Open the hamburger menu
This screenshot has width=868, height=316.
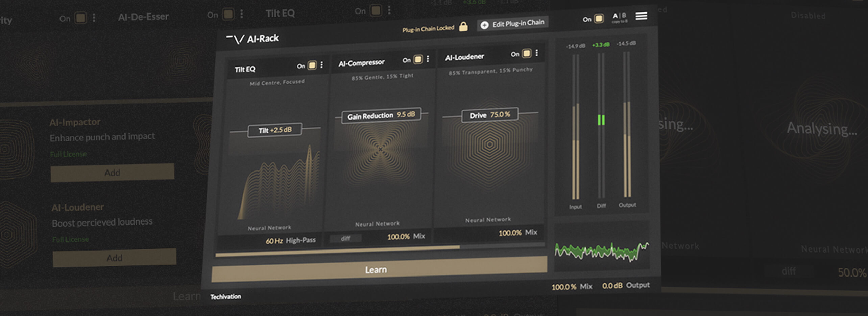[x=641, y=16]
